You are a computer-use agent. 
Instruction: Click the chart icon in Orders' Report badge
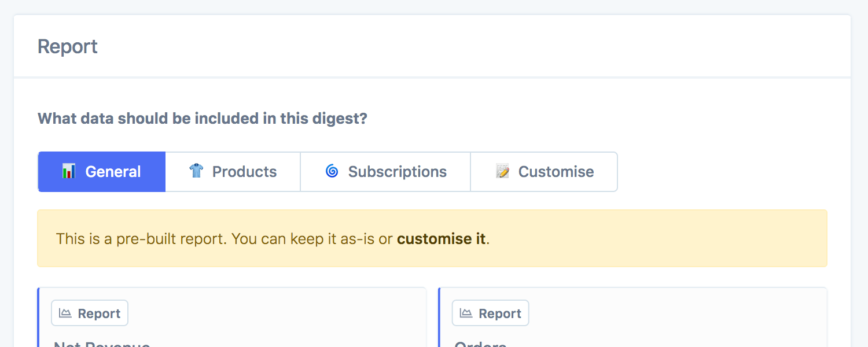pos(466,313)
